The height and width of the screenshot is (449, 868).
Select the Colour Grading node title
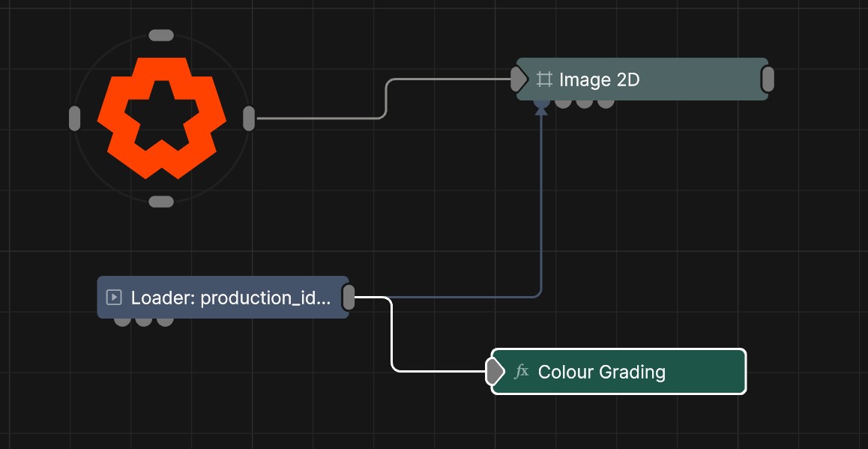pos(601,372)
